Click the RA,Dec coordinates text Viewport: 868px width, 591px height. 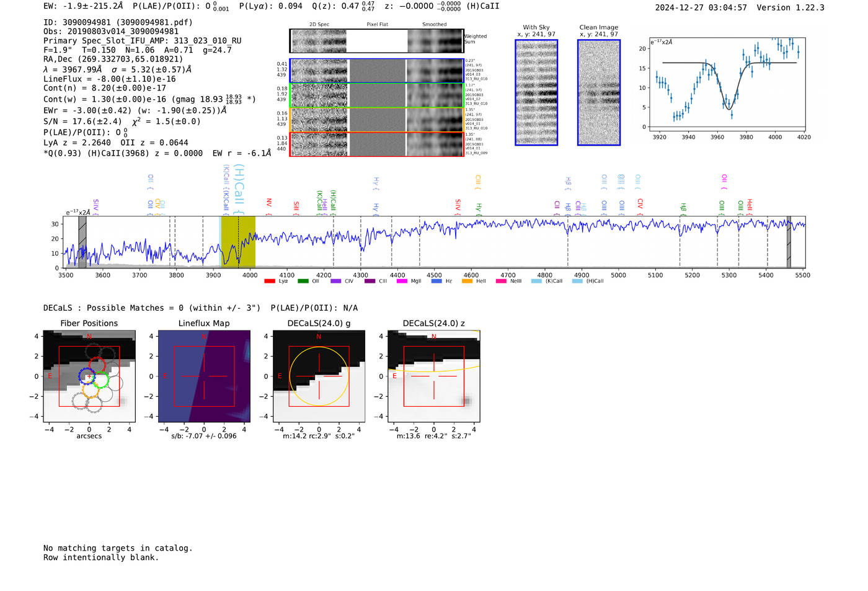(x=113, y=60)
